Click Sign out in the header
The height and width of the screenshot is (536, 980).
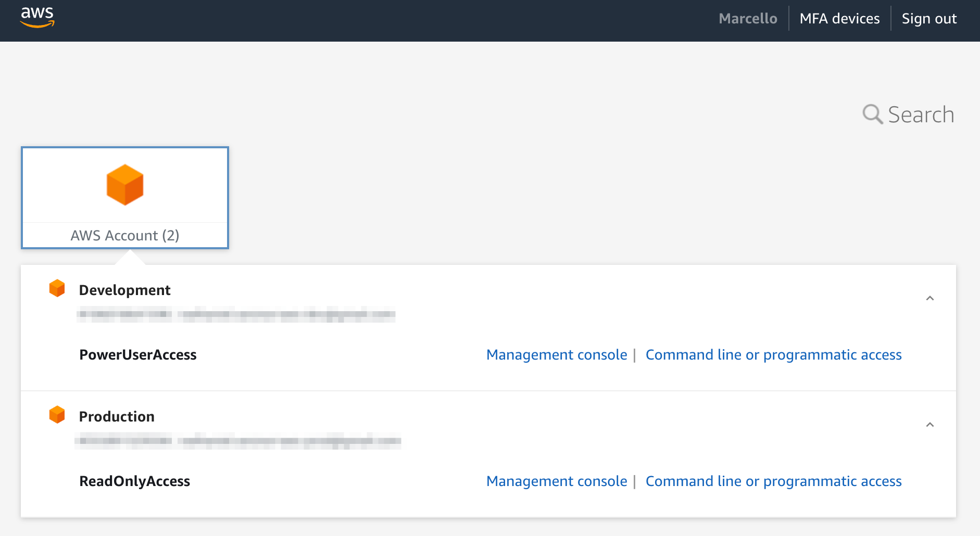(x=929, y=19)
